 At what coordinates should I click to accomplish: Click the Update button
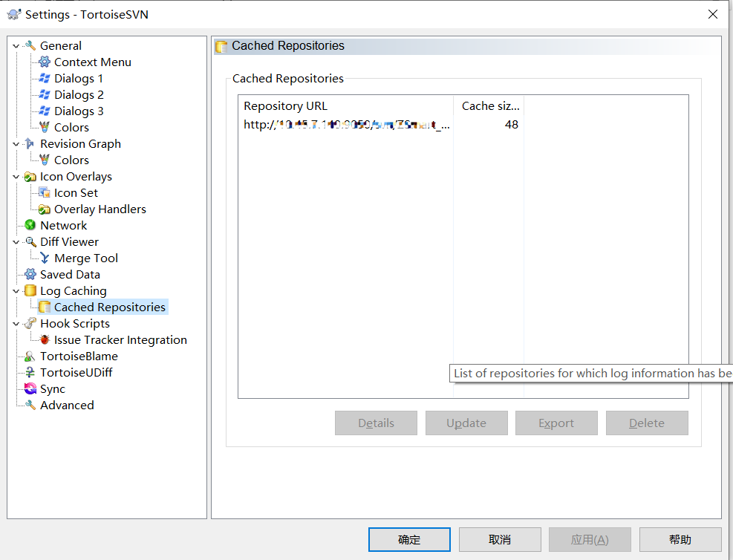pos(466,423)
